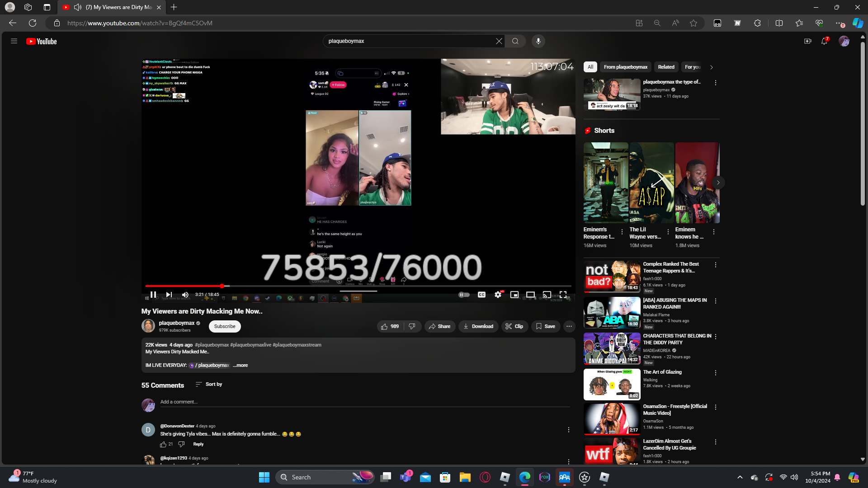The image size is (868, 488).
Task: Create a clip of the video
Action: (x=514, y=326)
